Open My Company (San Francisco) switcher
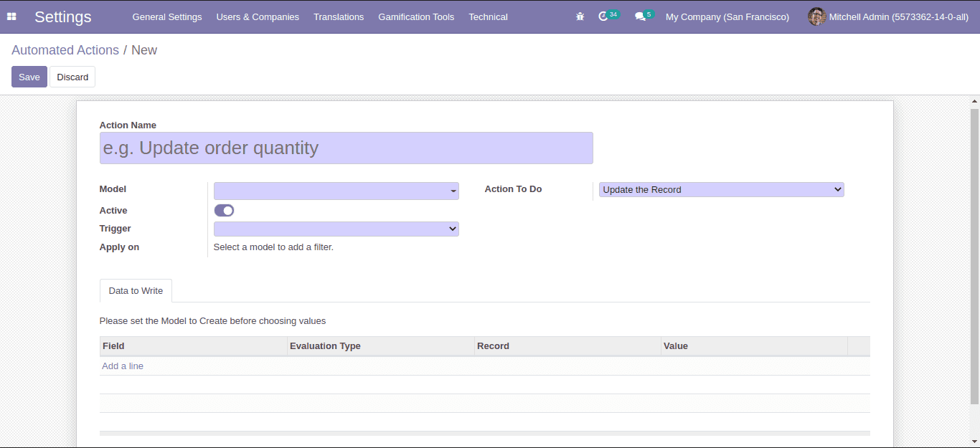Screen dimensions: 980x448 727,16
